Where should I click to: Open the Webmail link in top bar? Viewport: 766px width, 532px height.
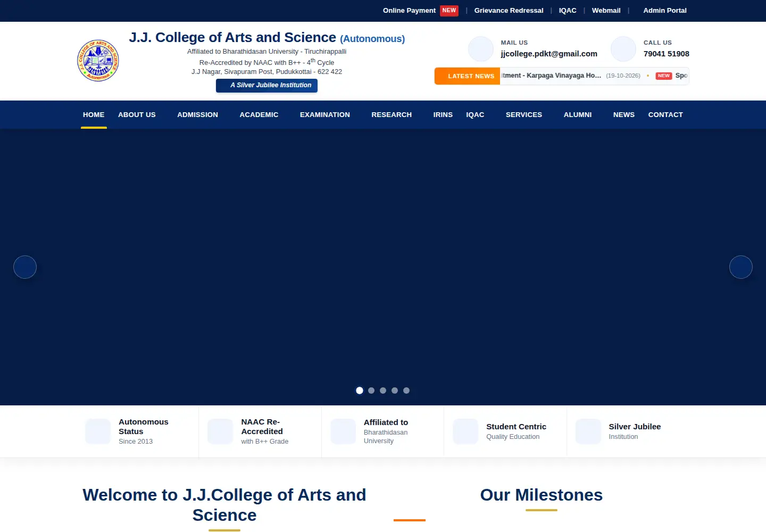pyautogui.click(x=606, y=11)
